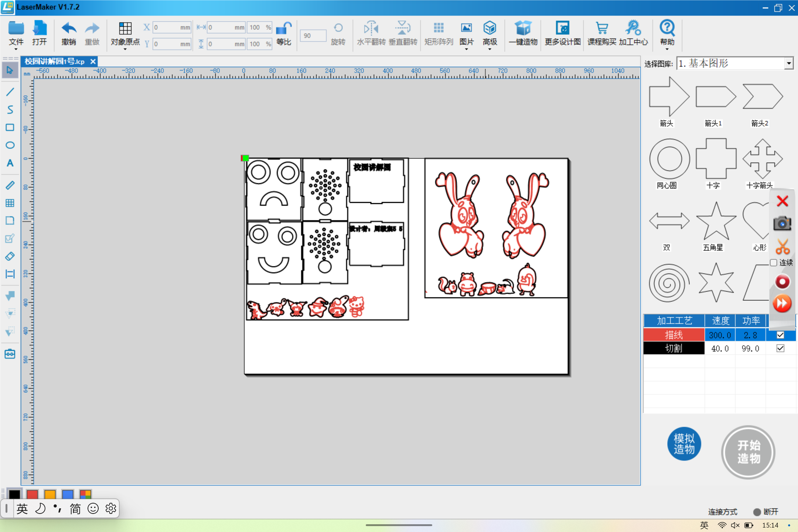Click the toolbox icon at sidebar bottom
This screenshot has height=532, width=798.
[x=10, y=354]
